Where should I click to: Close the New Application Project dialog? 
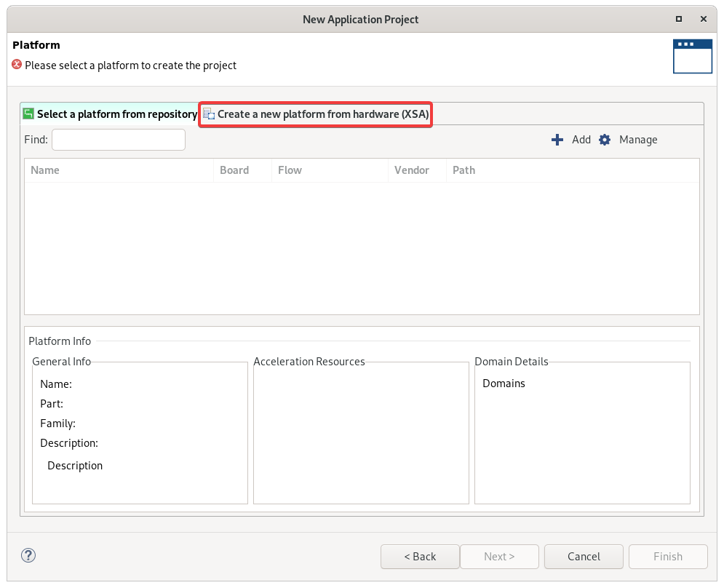point(703,19)
